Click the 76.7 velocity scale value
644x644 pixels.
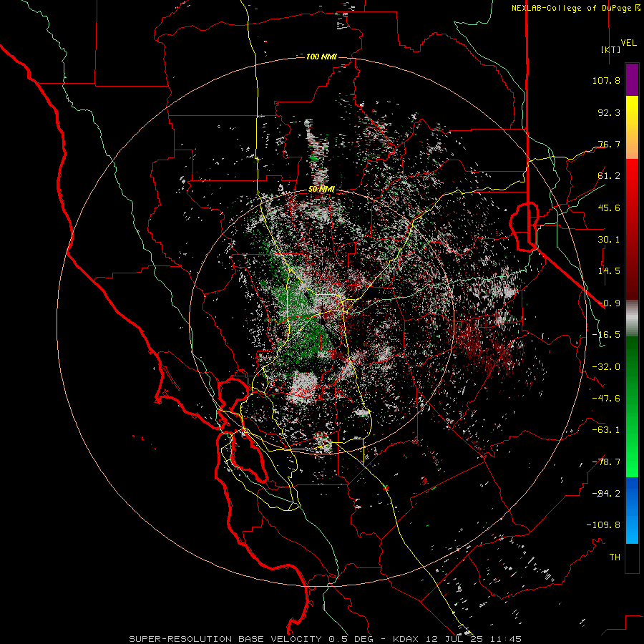[x=609, y=144]
